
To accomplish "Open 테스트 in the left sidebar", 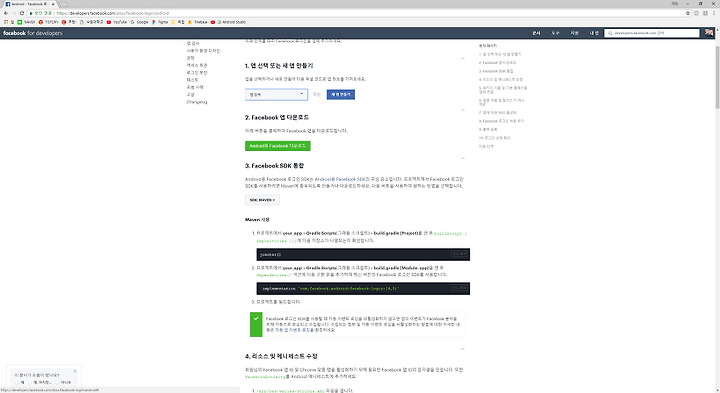I will (x=192, y=80).
